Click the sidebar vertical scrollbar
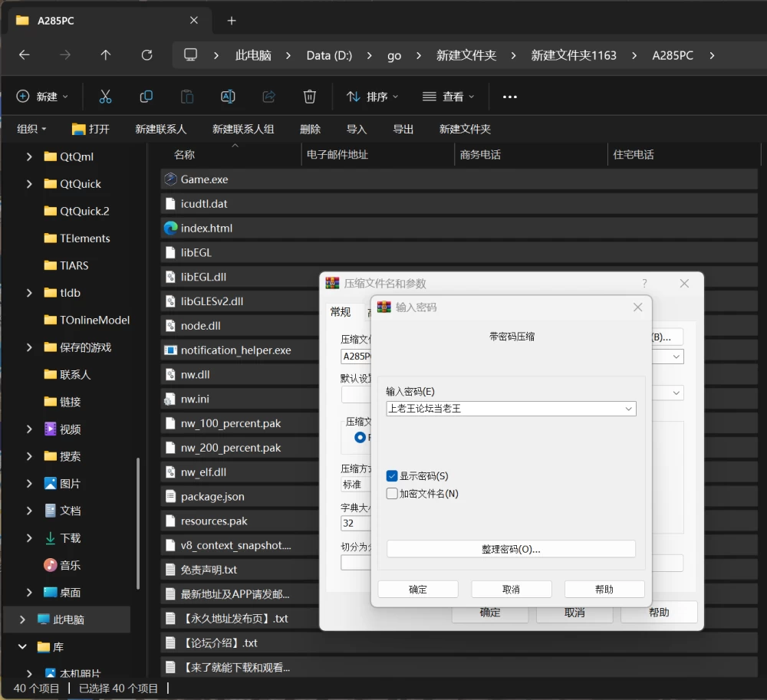 click(x=138, y=523)
